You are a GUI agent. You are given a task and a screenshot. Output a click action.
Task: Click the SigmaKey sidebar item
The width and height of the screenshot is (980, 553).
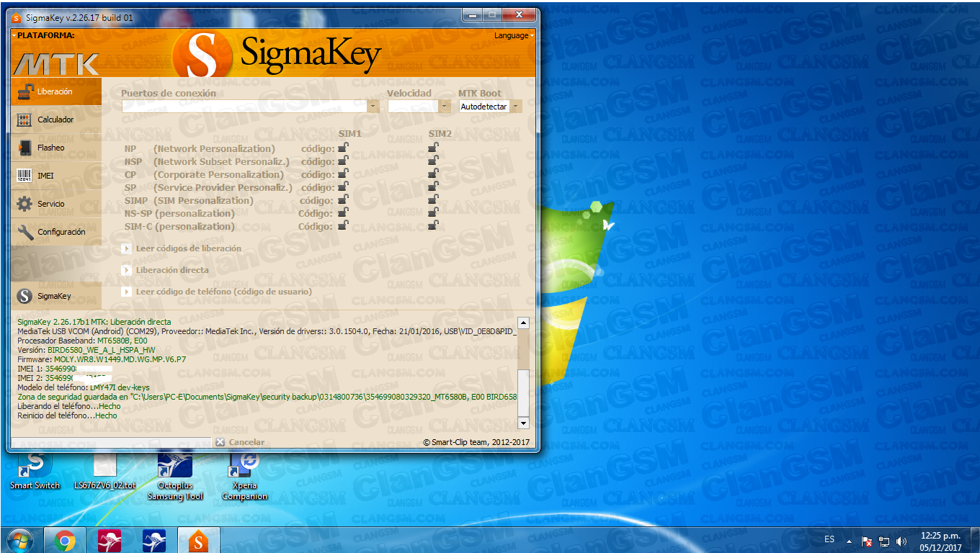(56, 295)
